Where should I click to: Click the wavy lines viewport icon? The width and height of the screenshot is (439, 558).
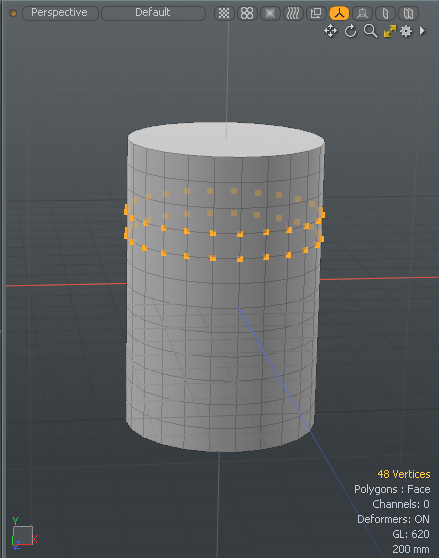[293, 13]
